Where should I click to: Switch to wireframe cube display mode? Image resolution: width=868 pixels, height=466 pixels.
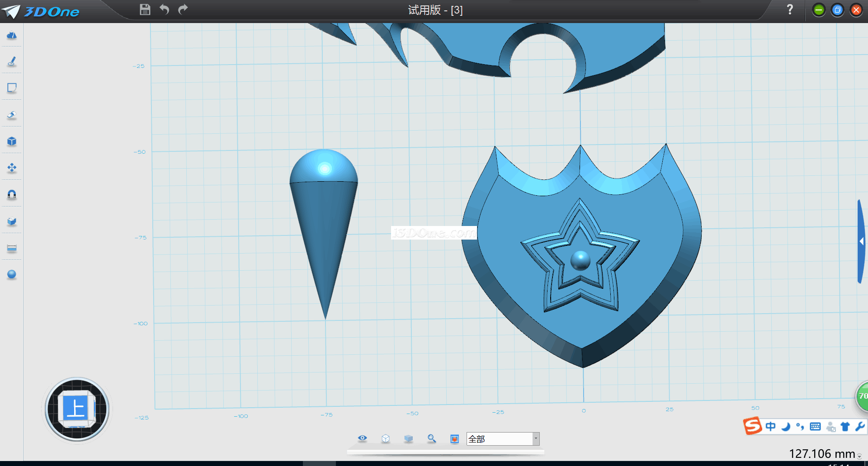tap(386, 438)
